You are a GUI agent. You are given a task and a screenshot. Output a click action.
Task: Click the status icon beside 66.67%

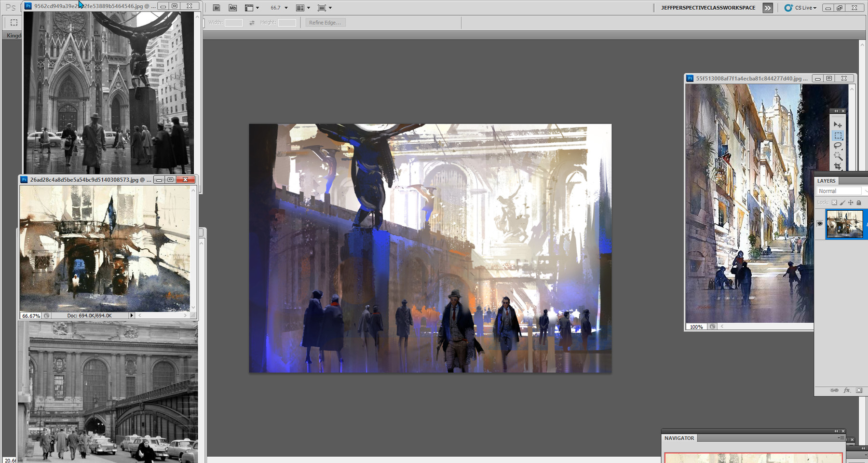pyautogui.click(x=47, y=315)
